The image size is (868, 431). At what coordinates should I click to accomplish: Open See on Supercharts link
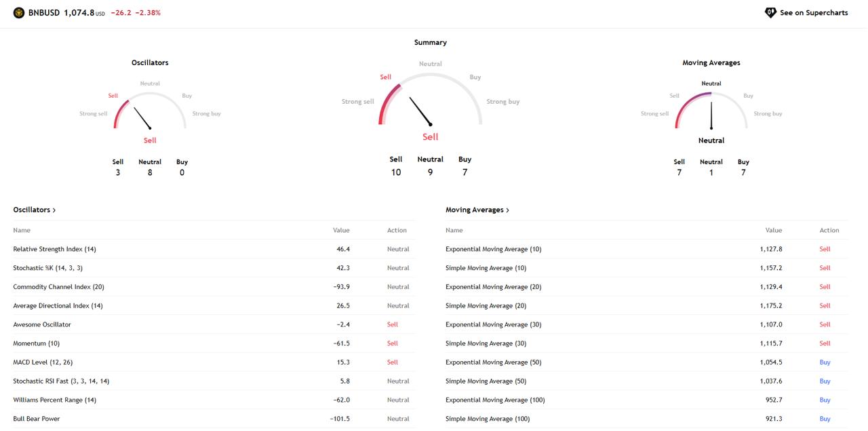(x=813, y=13)
